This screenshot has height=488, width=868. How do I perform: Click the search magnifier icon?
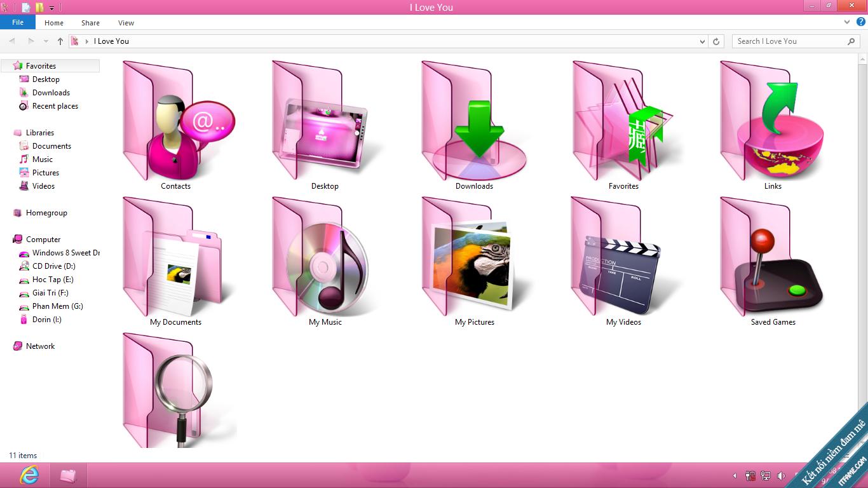click(x=851, y=41)
